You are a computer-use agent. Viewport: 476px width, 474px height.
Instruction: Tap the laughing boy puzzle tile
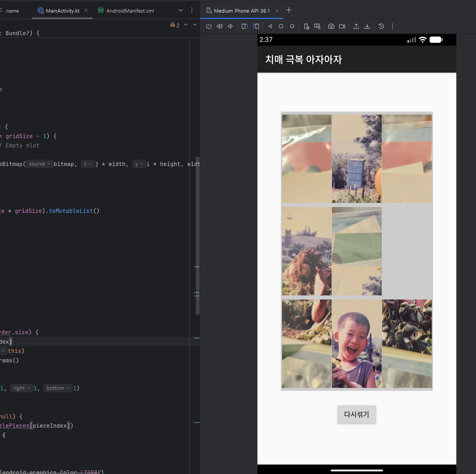(x=357, y=343)
